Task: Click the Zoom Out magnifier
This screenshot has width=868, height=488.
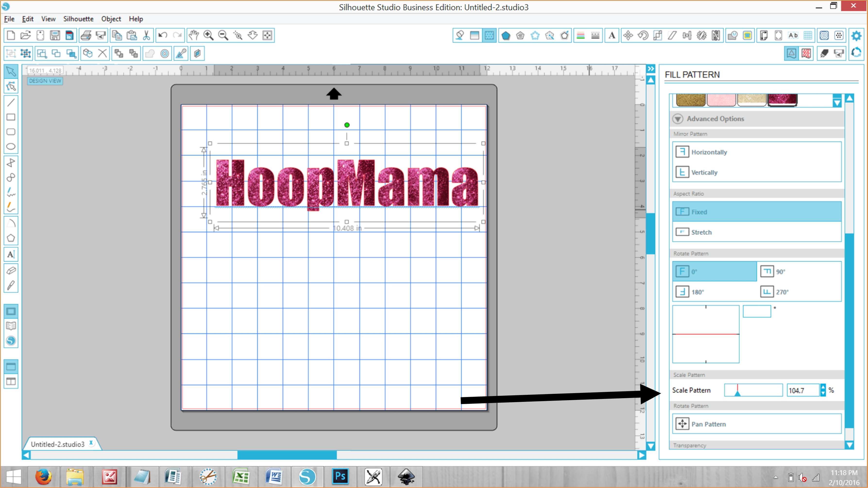Action: coord(223,35)
